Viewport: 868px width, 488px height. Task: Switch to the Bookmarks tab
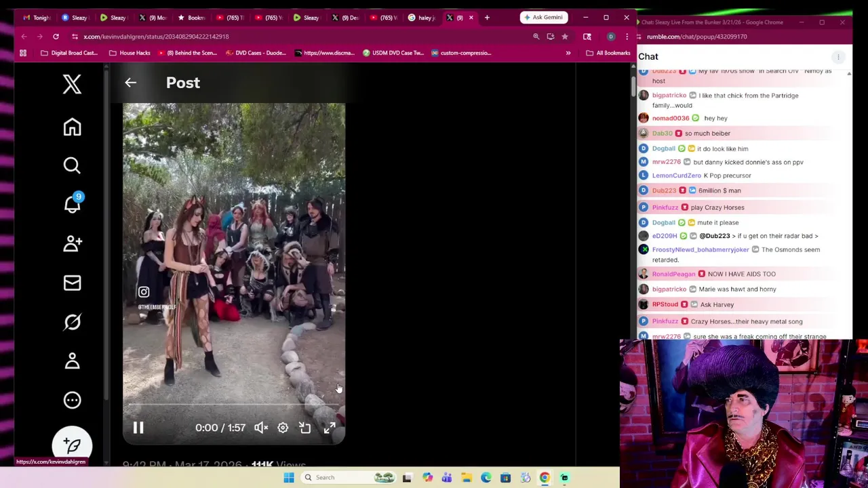tap(191, 18)
